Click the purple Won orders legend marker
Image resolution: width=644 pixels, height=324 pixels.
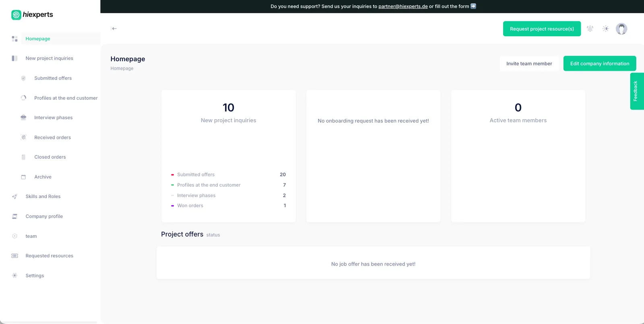coord(172,206)
